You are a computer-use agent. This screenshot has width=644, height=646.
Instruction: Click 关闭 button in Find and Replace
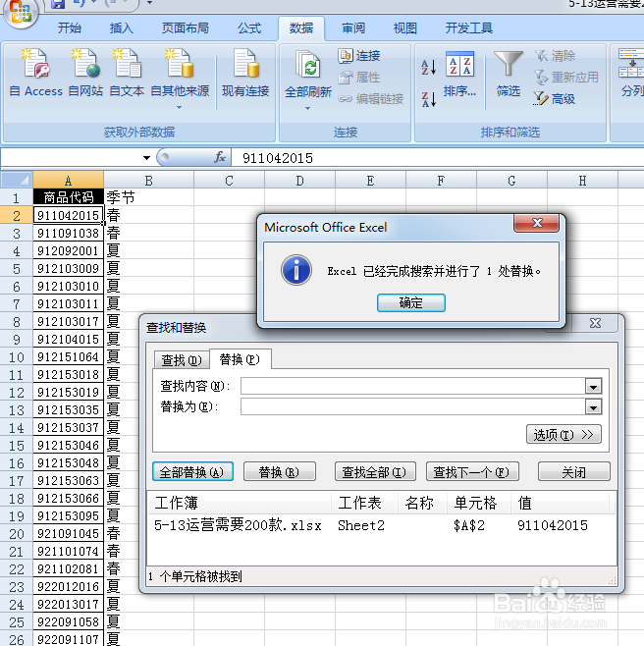tap(573, 471)
